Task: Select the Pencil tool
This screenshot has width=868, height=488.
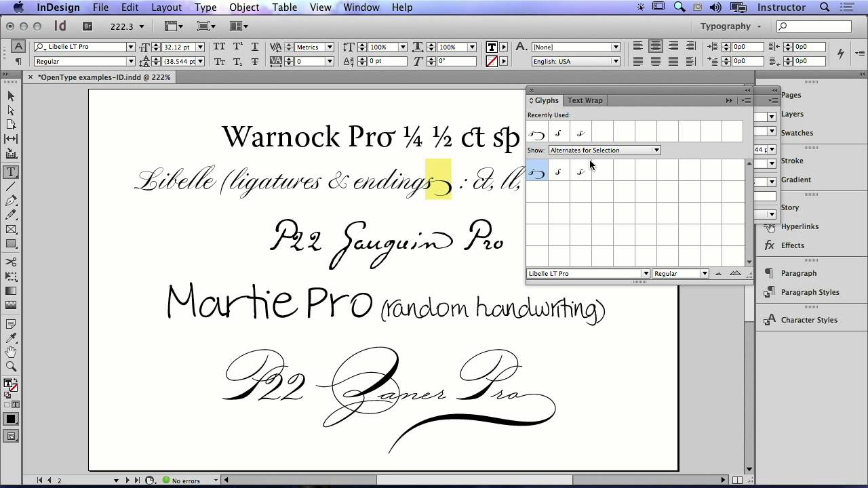Action: [11, 215]
